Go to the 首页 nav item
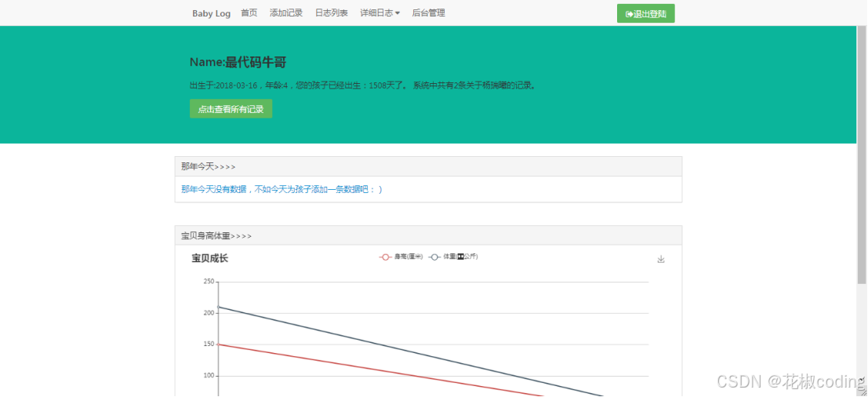Viewport: 868px width, 397px height. click(x=249, y=13)
